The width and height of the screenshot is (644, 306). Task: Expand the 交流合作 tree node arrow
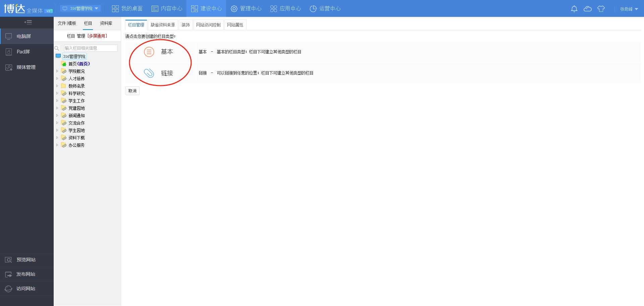click(x=57, y=123)
